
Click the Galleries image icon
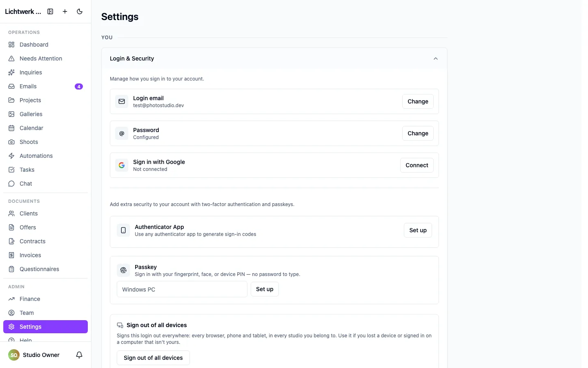(11, 114)
